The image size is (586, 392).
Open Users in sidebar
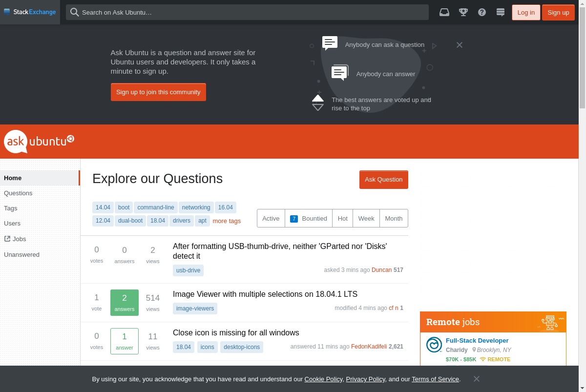tap(12, 223)
